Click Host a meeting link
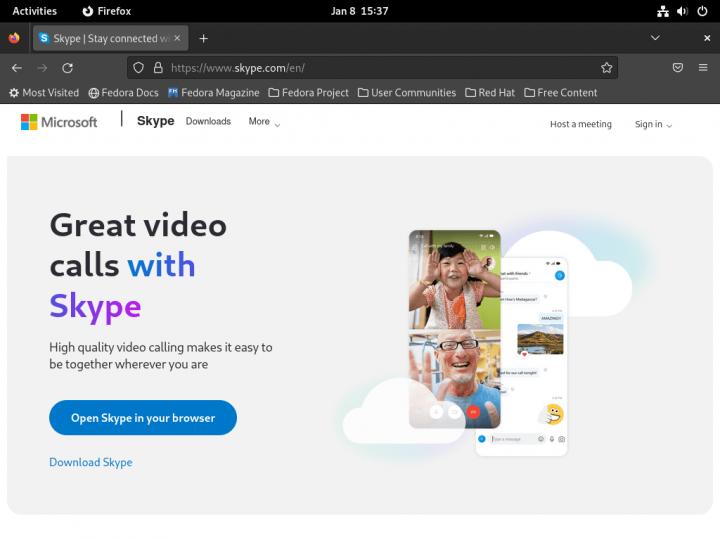Screen dimensions: 720x540 [580, 125]
